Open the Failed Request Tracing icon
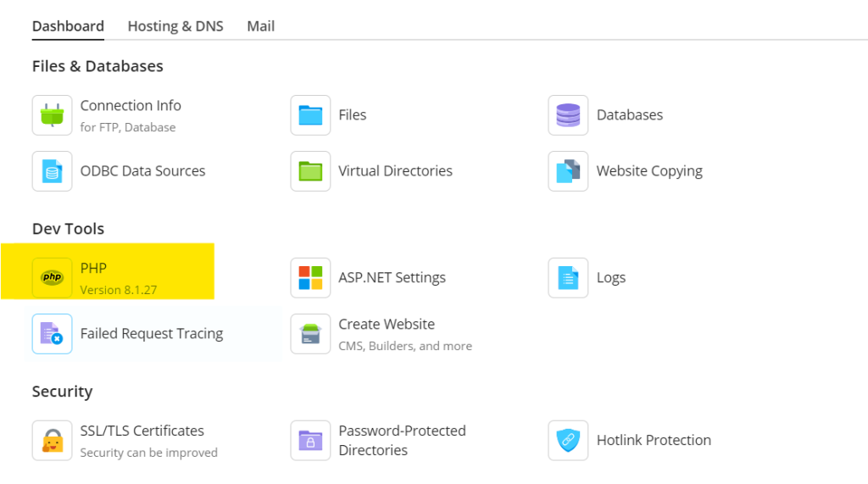This screenshot has width=868, height=484. pyautogui.click(x=53, y=334)
